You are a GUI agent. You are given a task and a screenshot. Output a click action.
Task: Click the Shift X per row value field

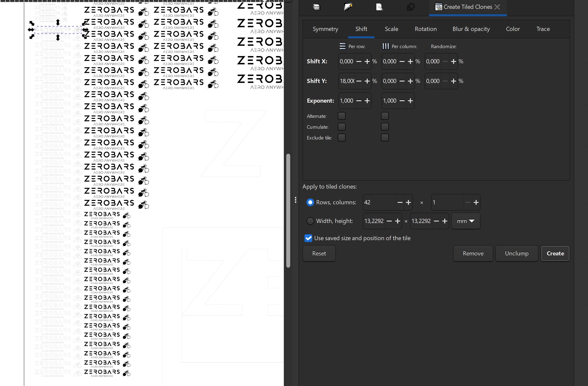coord(347,61)
